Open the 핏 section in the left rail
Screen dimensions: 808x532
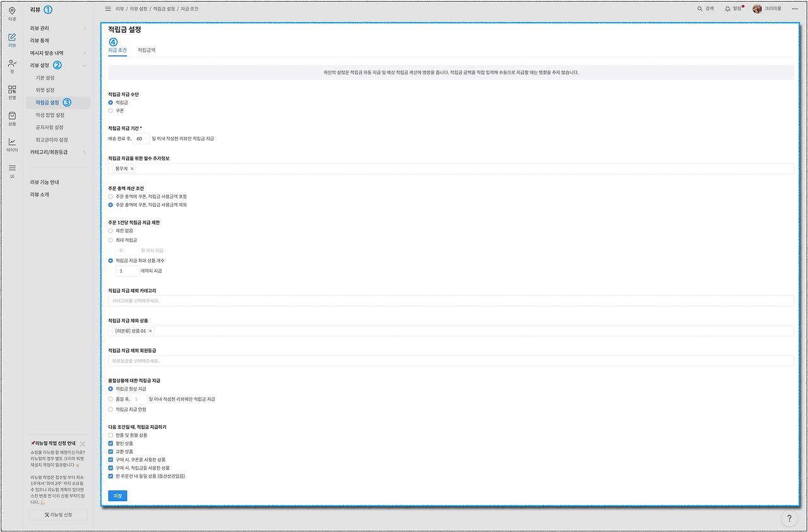12,66
